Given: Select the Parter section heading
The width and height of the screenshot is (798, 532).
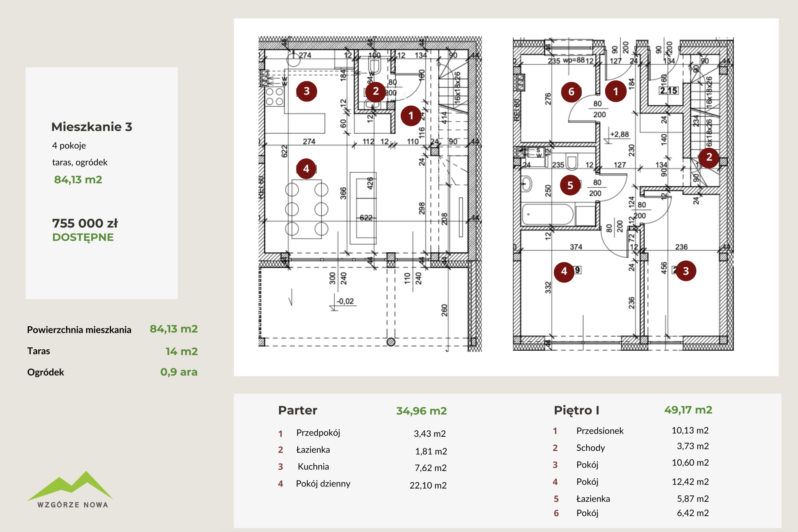Looking at the screenshot, I should click(298, 410).
